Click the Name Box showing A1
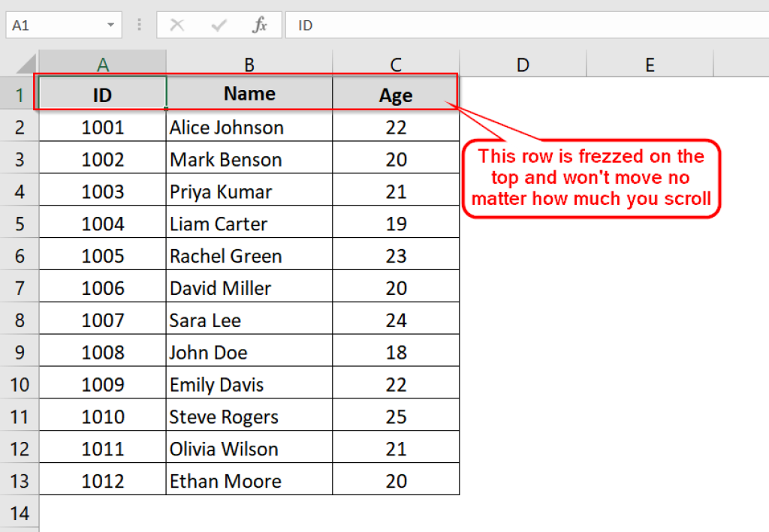Image resolution: width=769 pixels, height=532 pixels. (x=64, y=25)
